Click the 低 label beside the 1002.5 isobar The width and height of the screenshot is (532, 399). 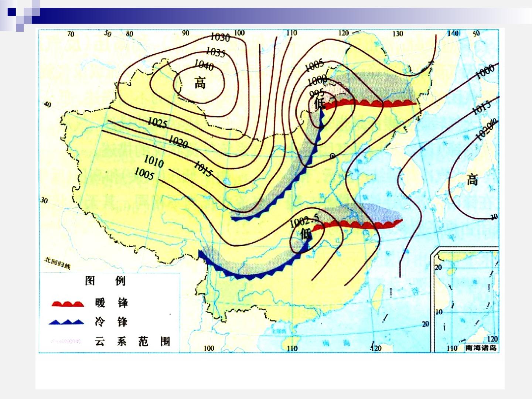click(x=306, y=234)
